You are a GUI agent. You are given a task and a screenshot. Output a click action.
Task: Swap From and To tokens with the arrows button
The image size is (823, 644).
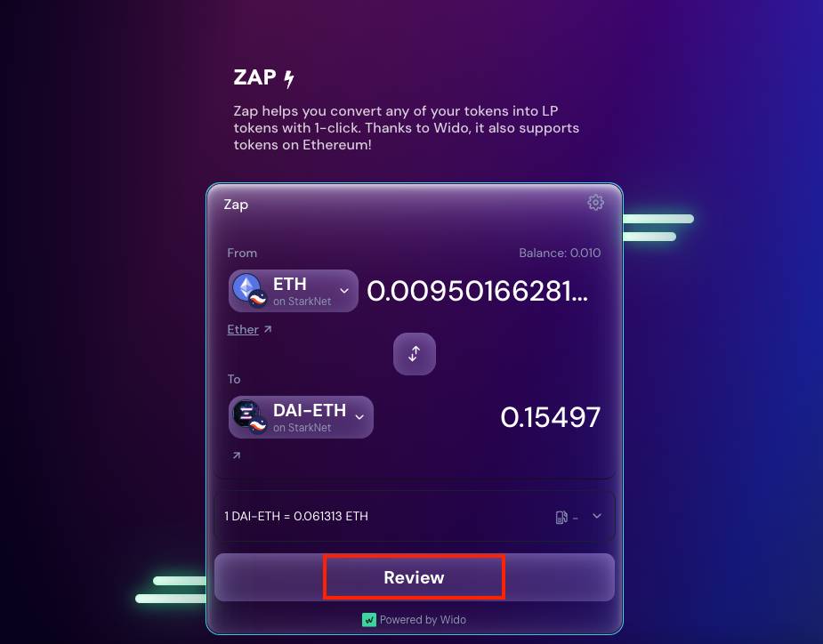coord(414,354)
